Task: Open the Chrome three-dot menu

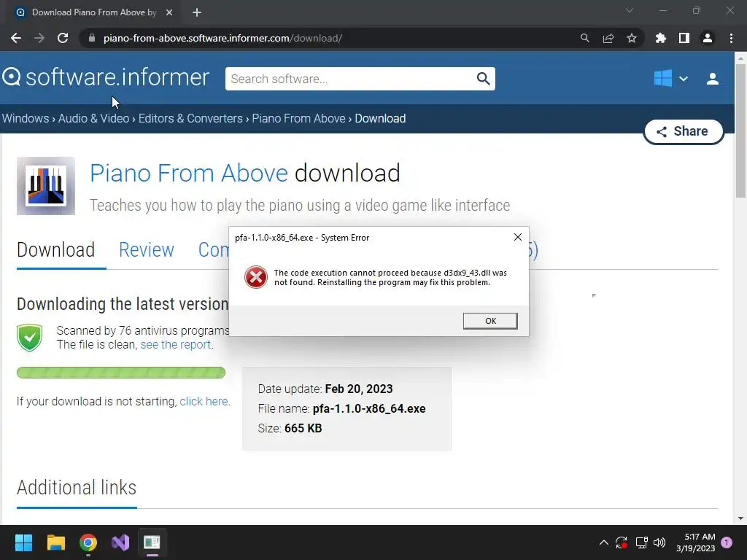Action: click(x=731, y=38)
